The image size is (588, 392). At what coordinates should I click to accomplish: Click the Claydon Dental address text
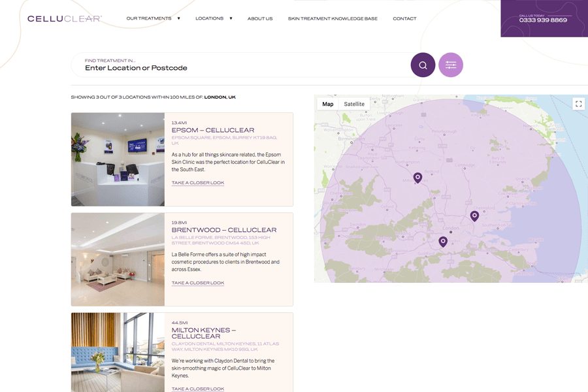(x=225, y=346)
